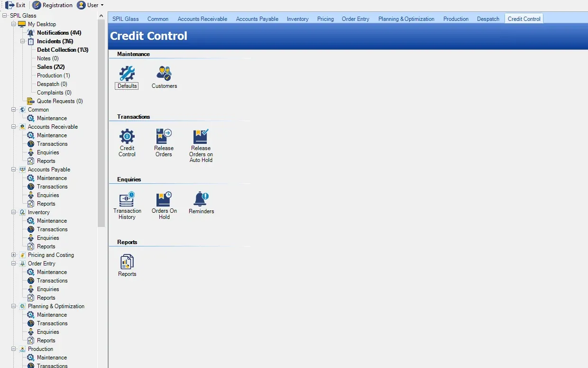Switch to the Order Entry tab
588x368 pixels.
356,19
